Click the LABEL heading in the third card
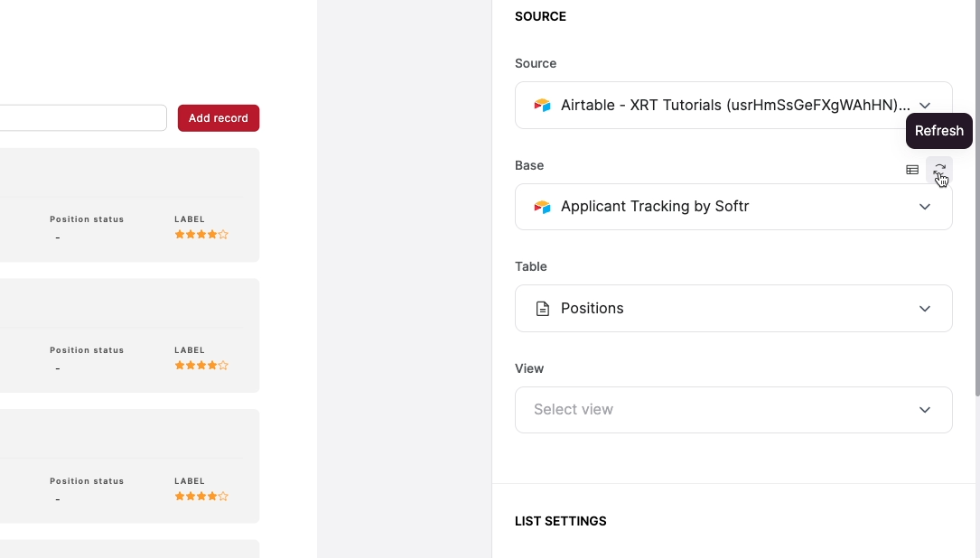Viewport: 980px width, 558px height. click(190, 481)
